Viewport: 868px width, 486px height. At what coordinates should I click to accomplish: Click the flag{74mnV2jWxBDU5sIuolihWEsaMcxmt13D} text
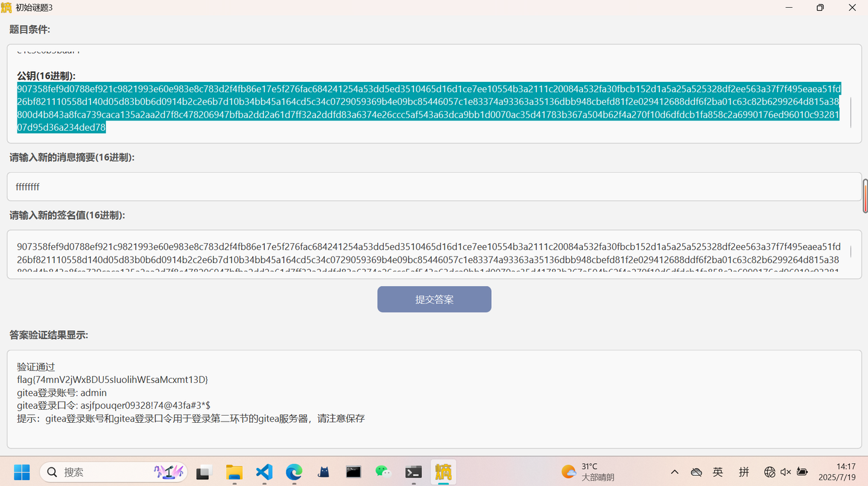tap(113, 379)
